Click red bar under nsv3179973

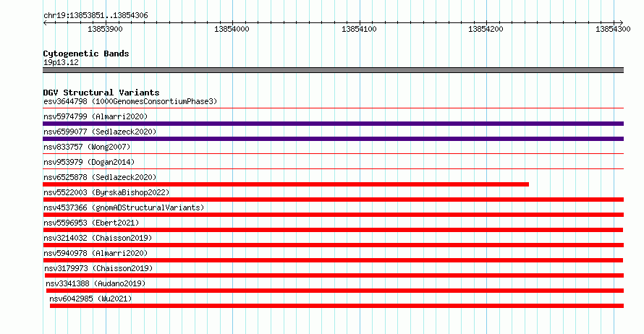tap(334, 275)
